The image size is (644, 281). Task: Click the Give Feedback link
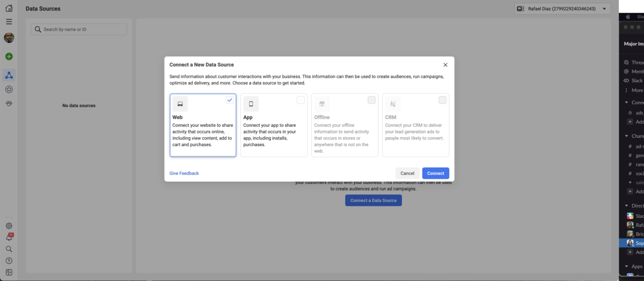[184, 173]
